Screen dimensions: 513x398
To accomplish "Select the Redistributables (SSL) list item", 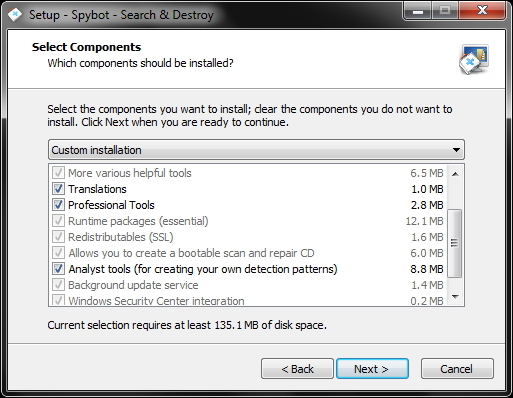I will 248,237.
